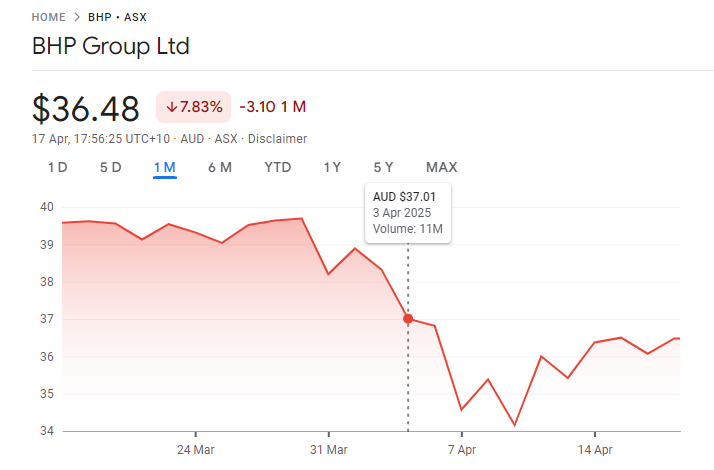Viewport: 714px width, 470px height.
Task: Click the 24 Mar axis label
Action: click(x=195, y=450)
